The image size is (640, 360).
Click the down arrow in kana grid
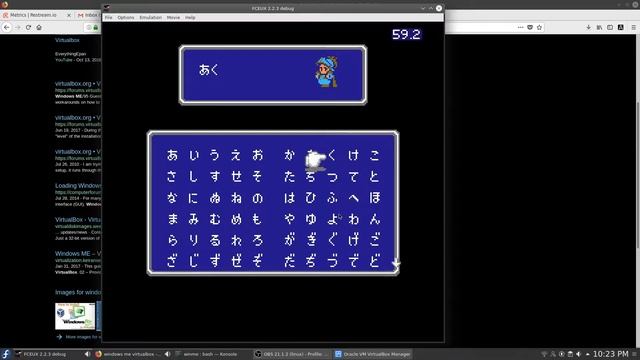tap(396, 264)
